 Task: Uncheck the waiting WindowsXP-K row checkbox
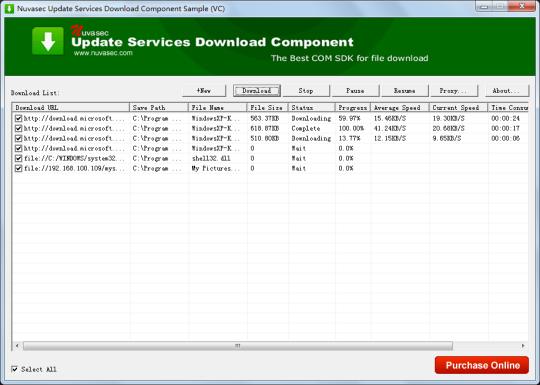coord(18,148)
